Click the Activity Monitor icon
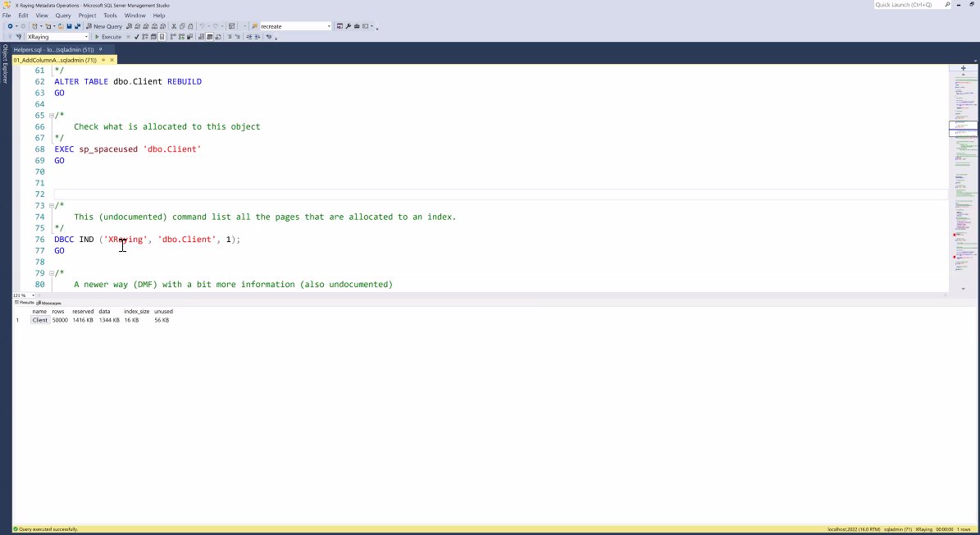 (231, 26)
